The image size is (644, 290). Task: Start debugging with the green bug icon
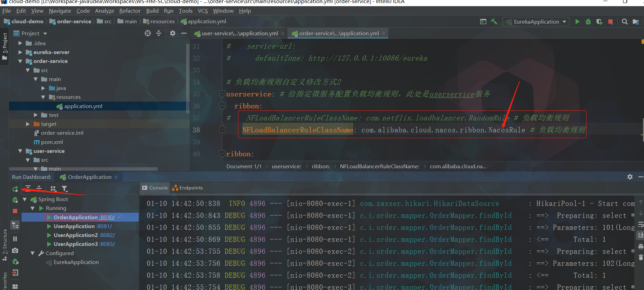(588, 22)
